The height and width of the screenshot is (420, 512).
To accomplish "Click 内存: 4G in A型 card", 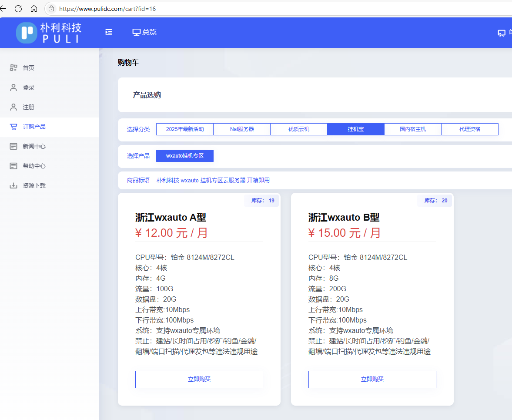I will [x=151, y=278].
